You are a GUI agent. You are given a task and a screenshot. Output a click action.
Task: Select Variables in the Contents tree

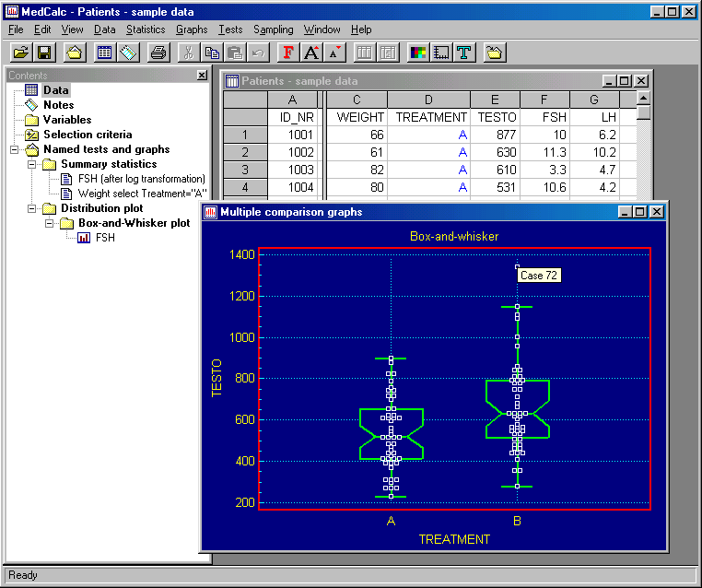click(x=67, y=120)
